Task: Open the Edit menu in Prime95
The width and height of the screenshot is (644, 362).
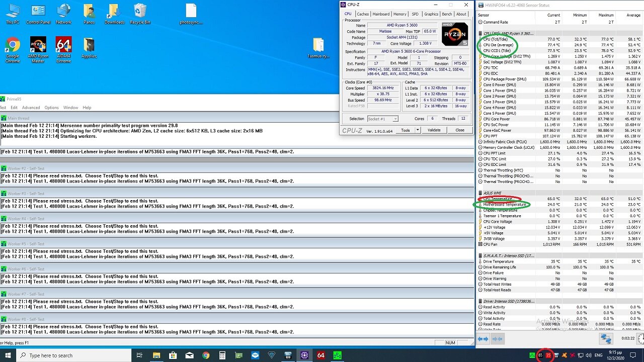Action: click(14, 108)
